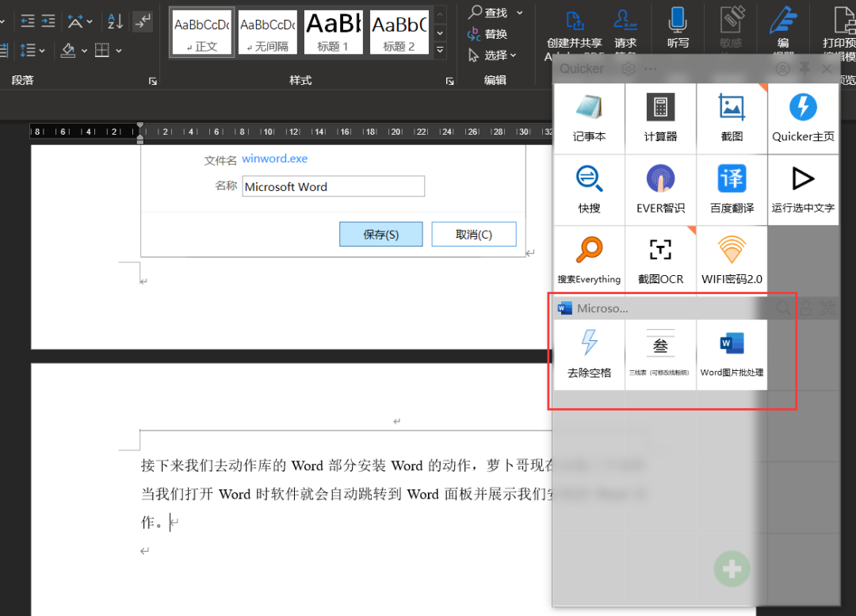Open Quicker settings gear icon

click(629, 69)
